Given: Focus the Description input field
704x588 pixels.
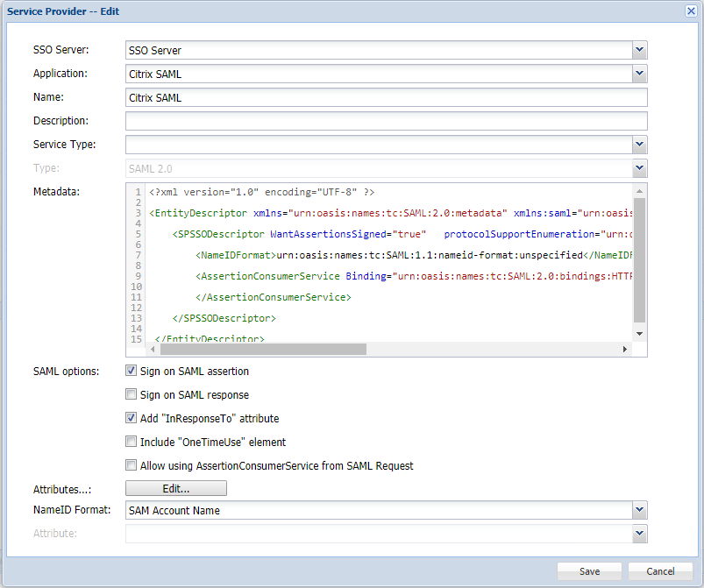Looking at the screenshot, I should 386,121.
